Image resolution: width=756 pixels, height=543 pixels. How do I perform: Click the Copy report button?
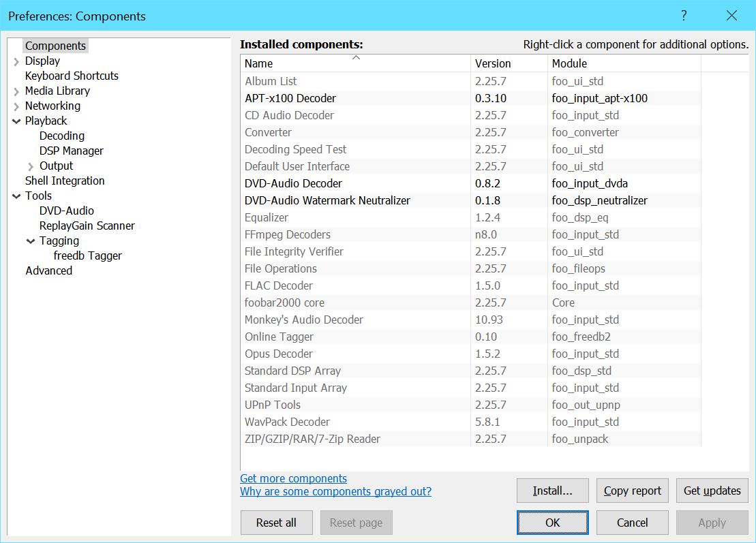[632, 491]
